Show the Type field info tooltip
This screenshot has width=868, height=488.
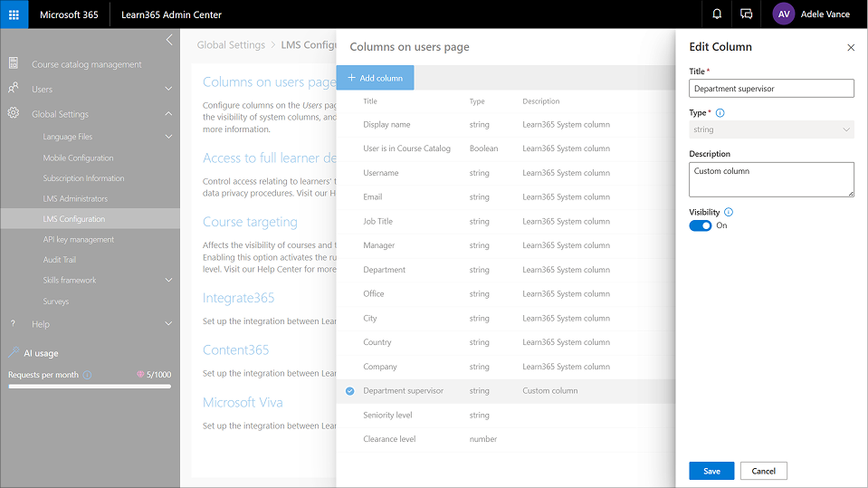pyautogui.click(x=720, y=113)
